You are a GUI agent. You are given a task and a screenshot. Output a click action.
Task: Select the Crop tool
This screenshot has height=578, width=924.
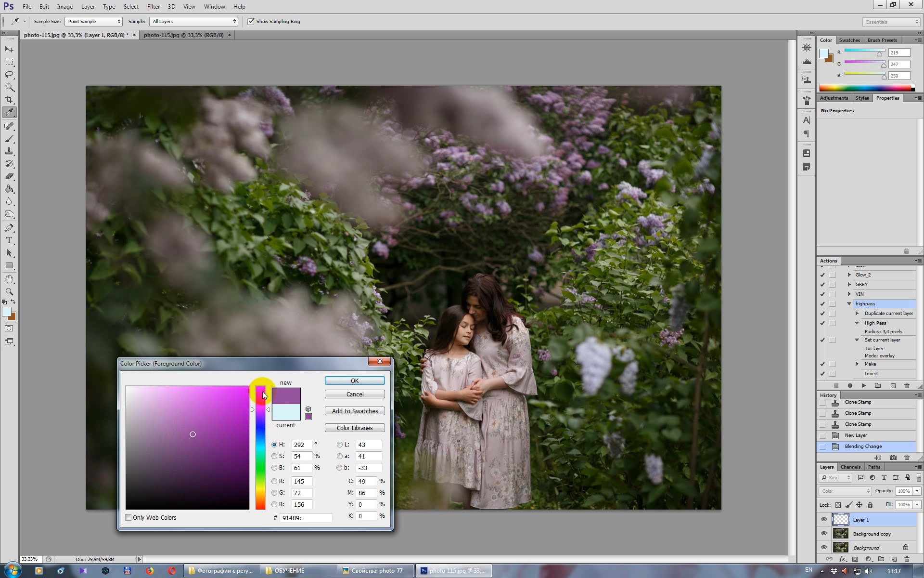click(9, 100)
